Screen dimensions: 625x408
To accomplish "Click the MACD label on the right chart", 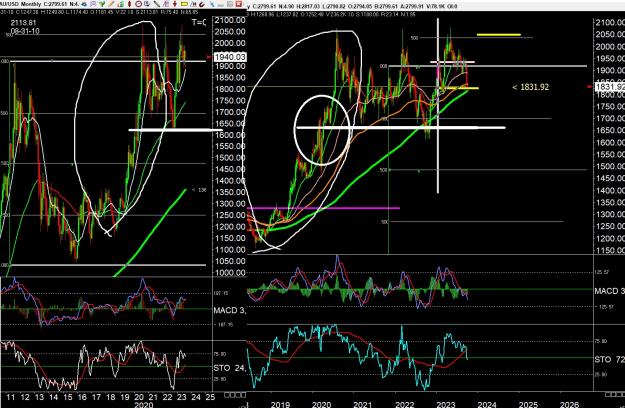I will point(609,291).
